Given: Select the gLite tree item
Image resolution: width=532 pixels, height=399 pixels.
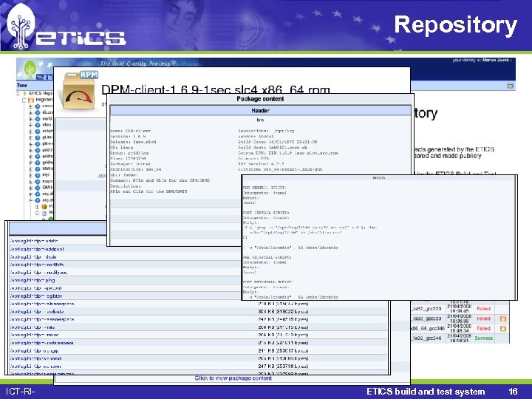Looking at the screenshot, I should pos(47,137).
